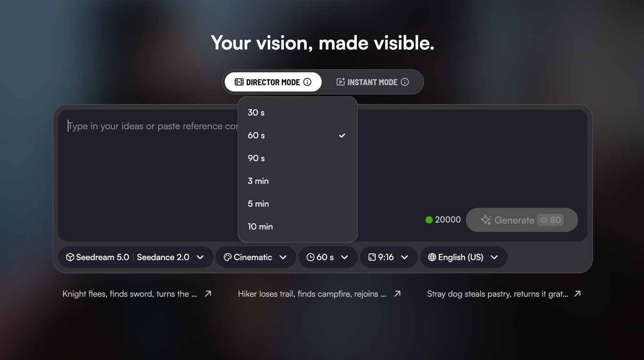Expand the Seedream 5.0 Seedance 2.0 model dropdown
644x360 pixels.
click(x=135, y=257)
